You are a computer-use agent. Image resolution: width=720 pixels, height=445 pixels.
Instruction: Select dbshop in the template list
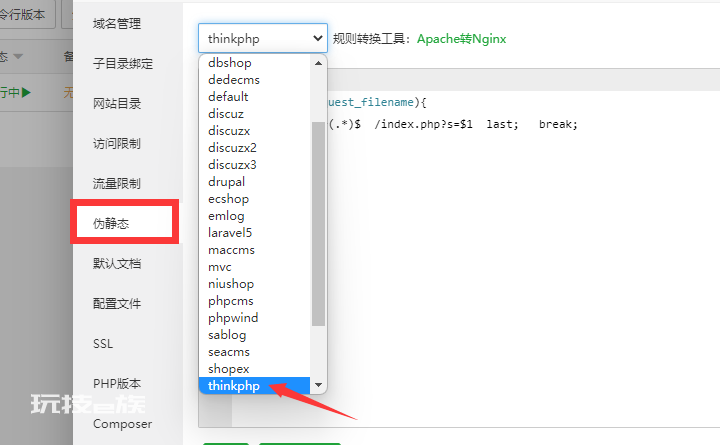(255, 62)
